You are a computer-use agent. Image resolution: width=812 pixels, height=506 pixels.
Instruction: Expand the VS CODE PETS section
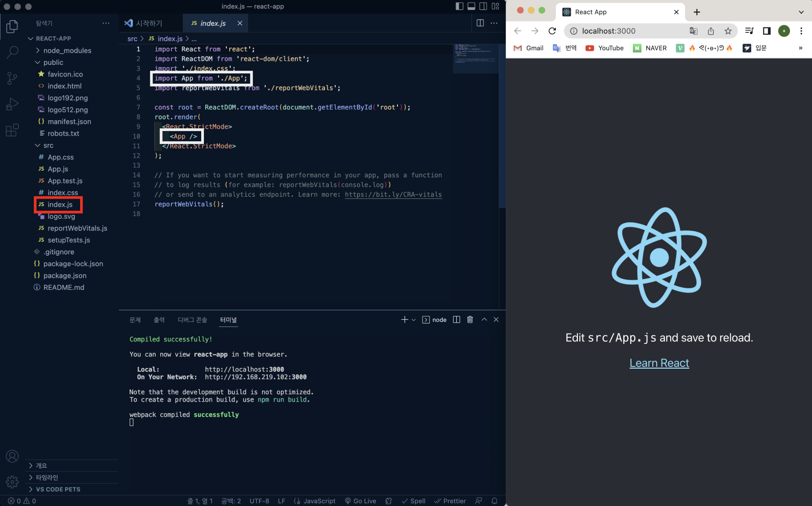coord(72,489)
